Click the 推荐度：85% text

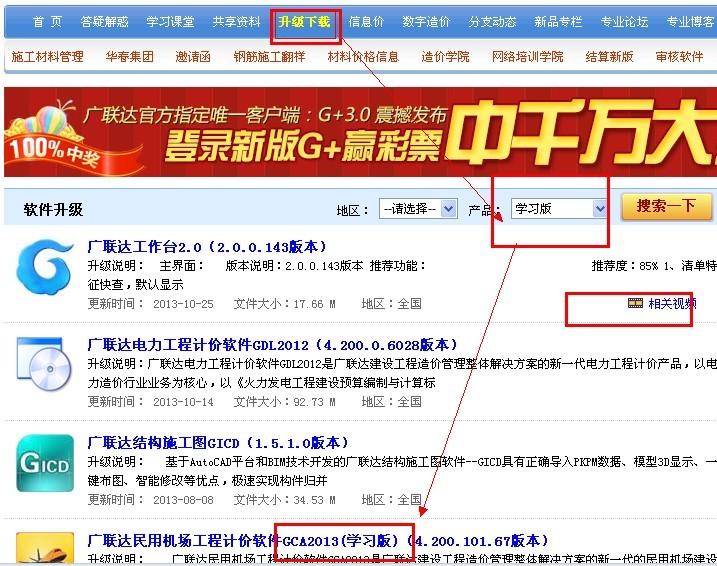click(x=625, y=266)
